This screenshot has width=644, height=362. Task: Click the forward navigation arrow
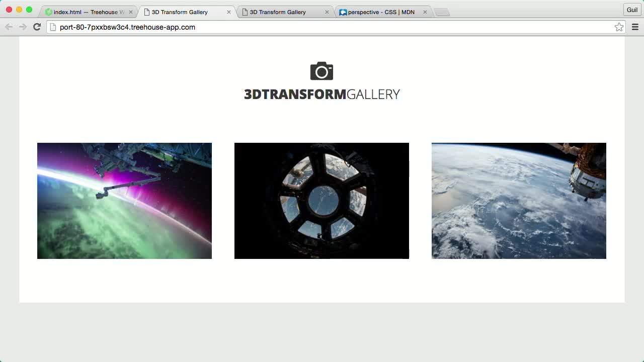click(23, 27)
